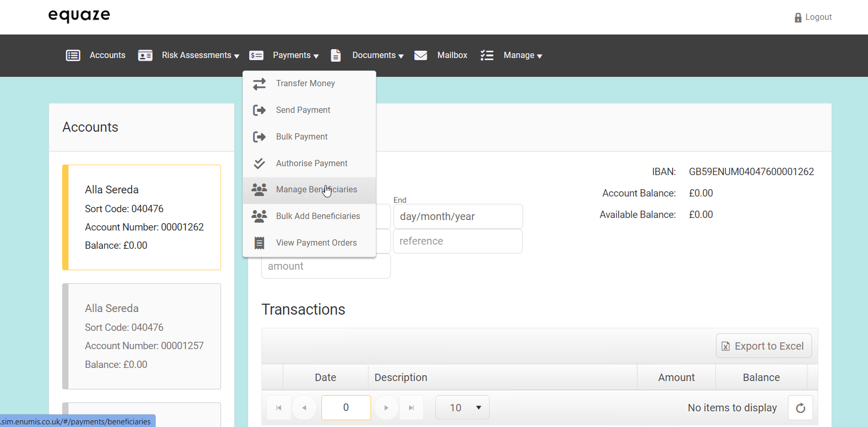Click the Logout link
Image resolution: width=868 pixels, height=427 pixels.
pyautogui.click(x=818, y=17)
